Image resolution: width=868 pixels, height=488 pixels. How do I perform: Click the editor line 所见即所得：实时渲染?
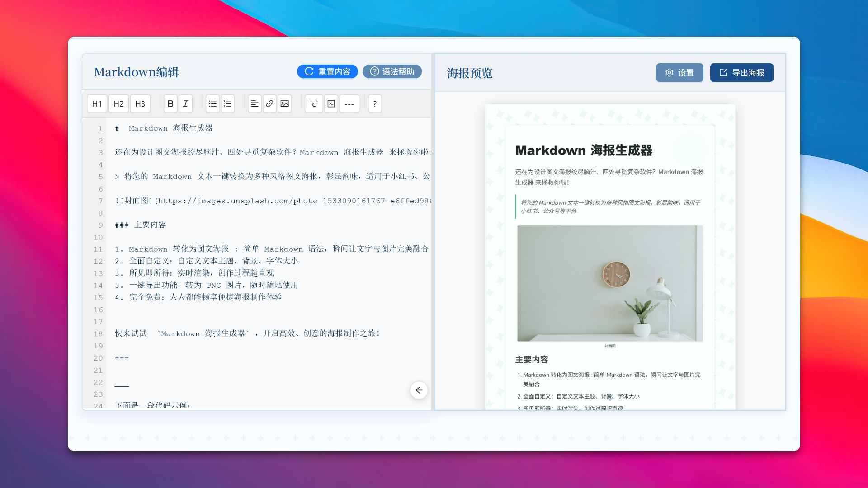point(194,273)
